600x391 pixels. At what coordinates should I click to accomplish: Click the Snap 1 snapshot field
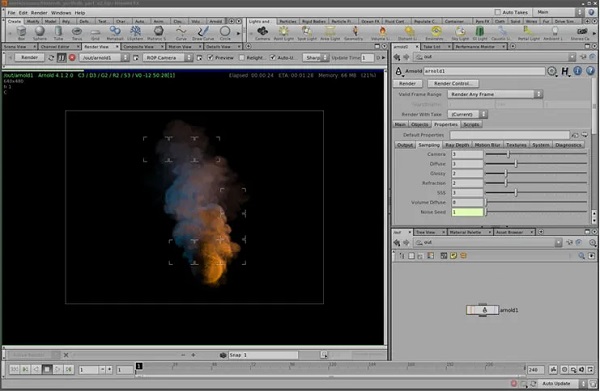[263, 355]
